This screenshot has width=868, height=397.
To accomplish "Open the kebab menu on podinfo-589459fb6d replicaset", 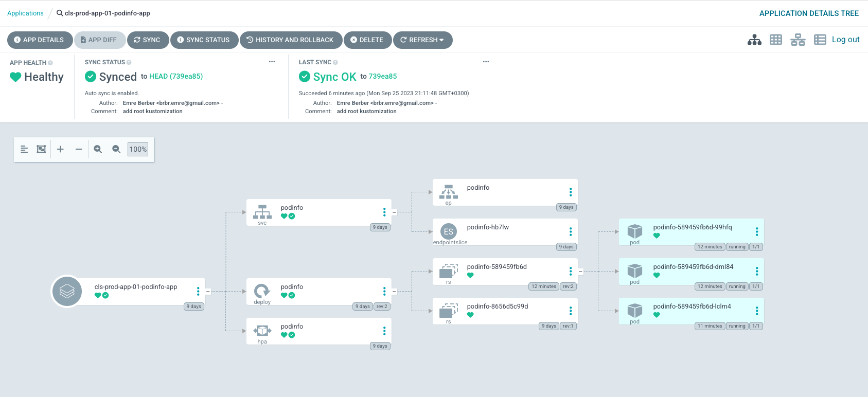I will (x=571, y=271).
